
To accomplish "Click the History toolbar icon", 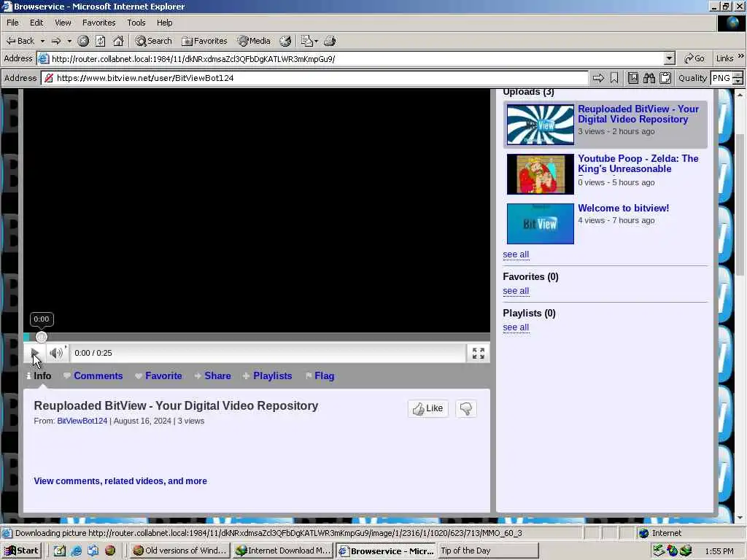I will tap(285, 41).
